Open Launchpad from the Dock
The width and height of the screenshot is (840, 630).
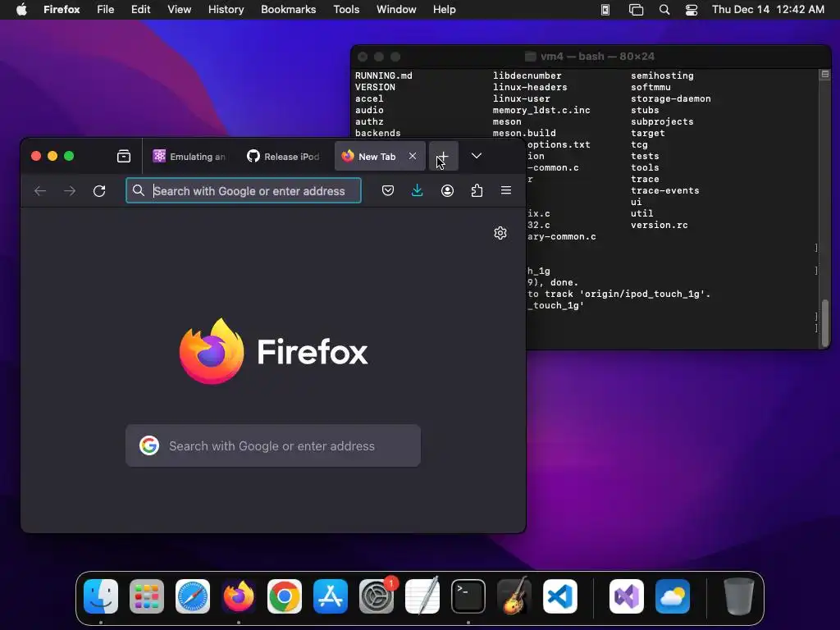pyautogui.click(x=147, y=596)
